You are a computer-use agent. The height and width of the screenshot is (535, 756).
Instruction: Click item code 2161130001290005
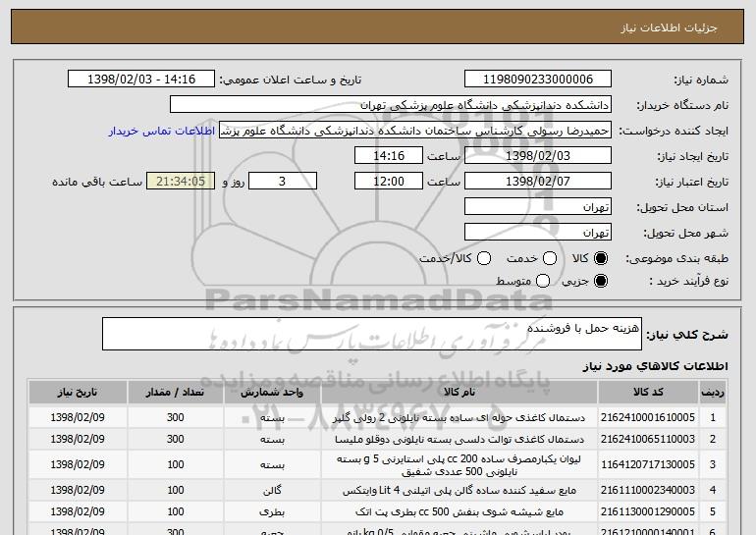click(648, 511)
